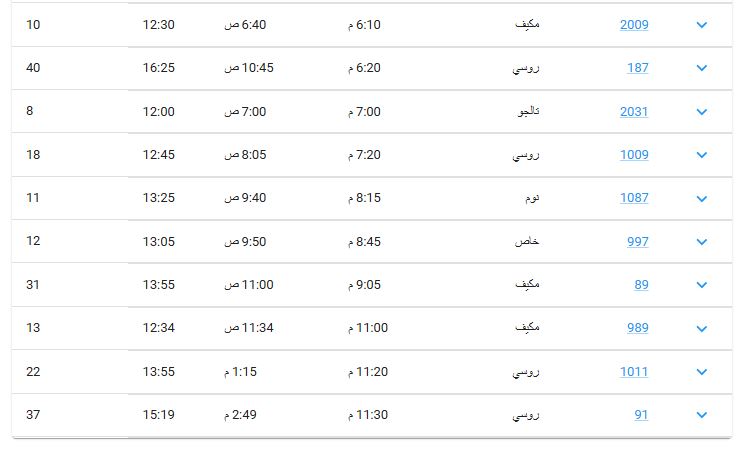
Task: Expand details for train 989
Action: (x=701, y=329)
